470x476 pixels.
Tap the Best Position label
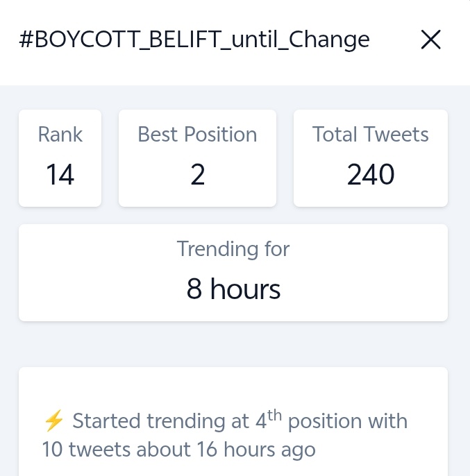coord(197,135)
